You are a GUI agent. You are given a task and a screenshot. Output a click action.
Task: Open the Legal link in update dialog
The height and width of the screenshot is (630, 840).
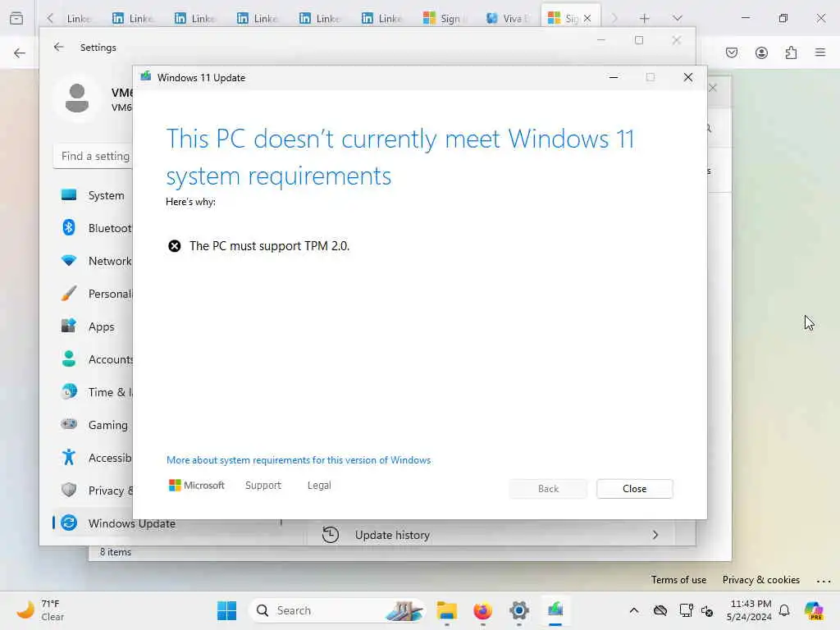tap(319, 486)
